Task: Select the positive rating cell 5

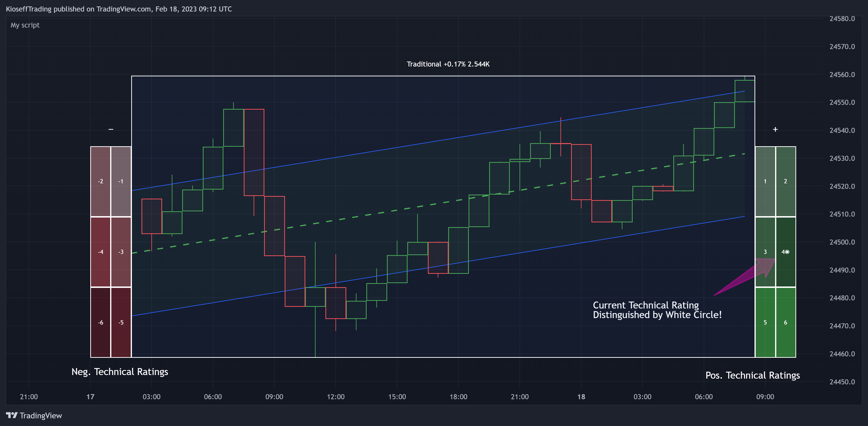Action: tap(765, 322)
